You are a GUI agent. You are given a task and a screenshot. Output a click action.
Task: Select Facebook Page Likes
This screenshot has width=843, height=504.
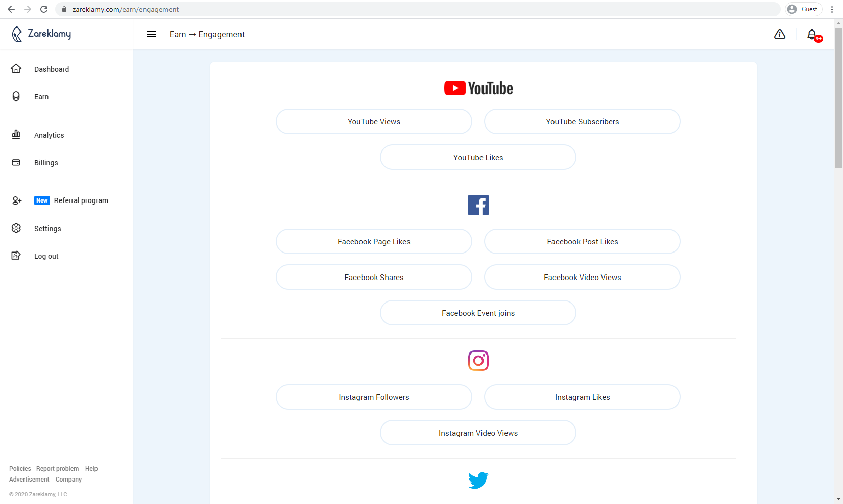[374, 241]
